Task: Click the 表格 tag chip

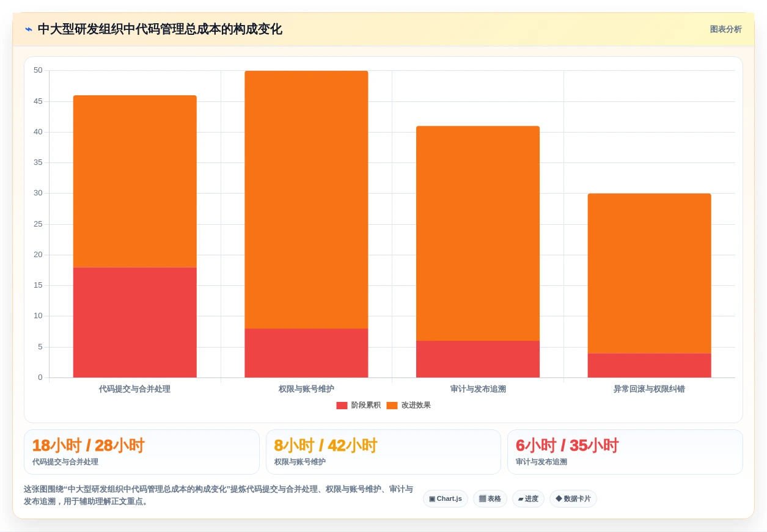Action: tap(490, 498)
